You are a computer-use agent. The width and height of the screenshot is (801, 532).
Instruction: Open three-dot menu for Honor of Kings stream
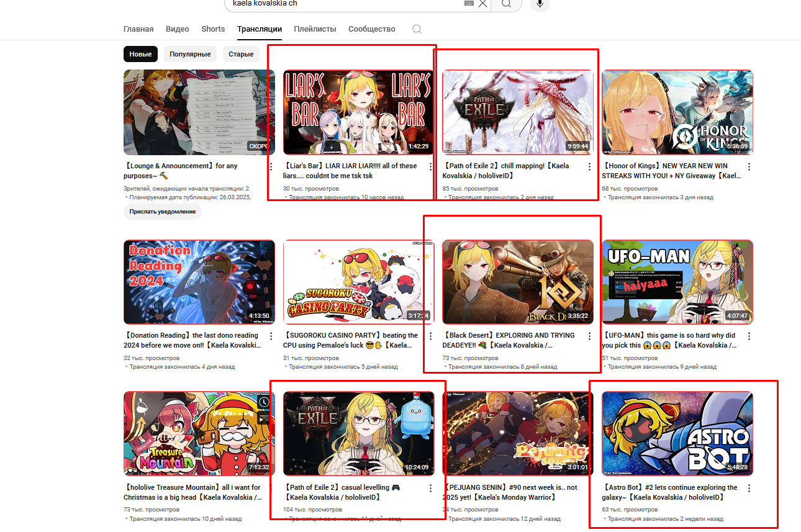[x=749, y=167]
